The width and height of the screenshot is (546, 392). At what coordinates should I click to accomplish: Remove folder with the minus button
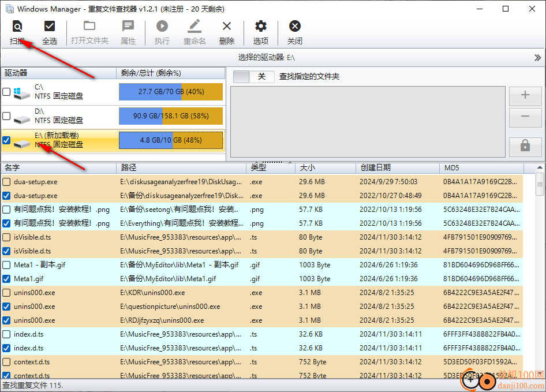(x=525, y=117)
